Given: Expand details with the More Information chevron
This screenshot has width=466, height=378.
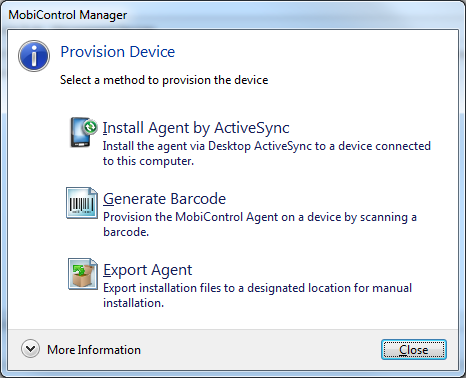Looking at the screenshot, I should pyautogui.click(x=30, y=349).
